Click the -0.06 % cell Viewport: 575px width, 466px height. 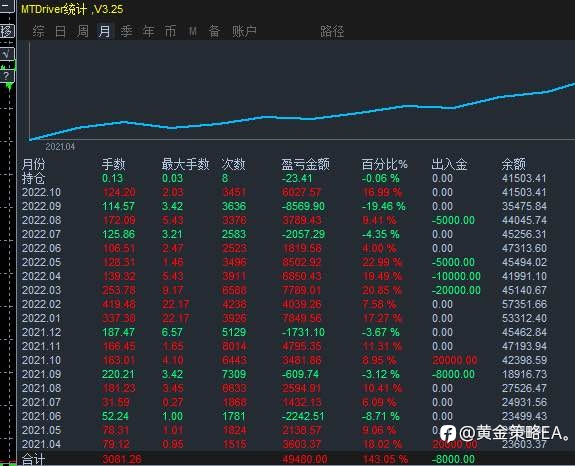(381, 179)
